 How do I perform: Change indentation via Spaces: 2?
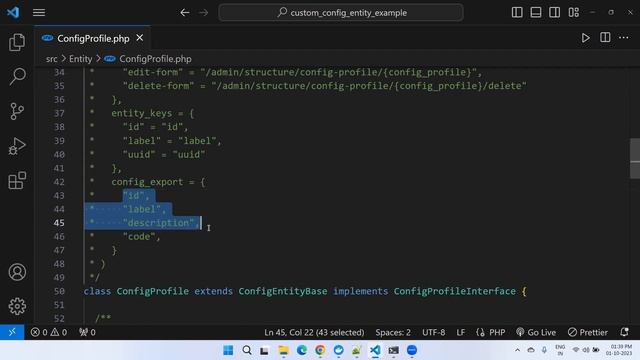pyautogui.click(x=393, y=332)
